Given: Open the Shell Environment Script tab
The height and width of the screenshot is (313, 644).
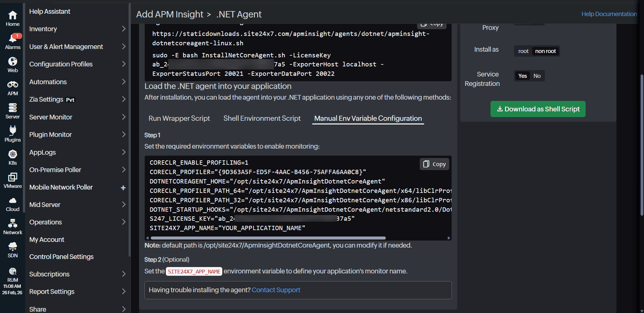Looking at the screenshot, I should [262, 118].
